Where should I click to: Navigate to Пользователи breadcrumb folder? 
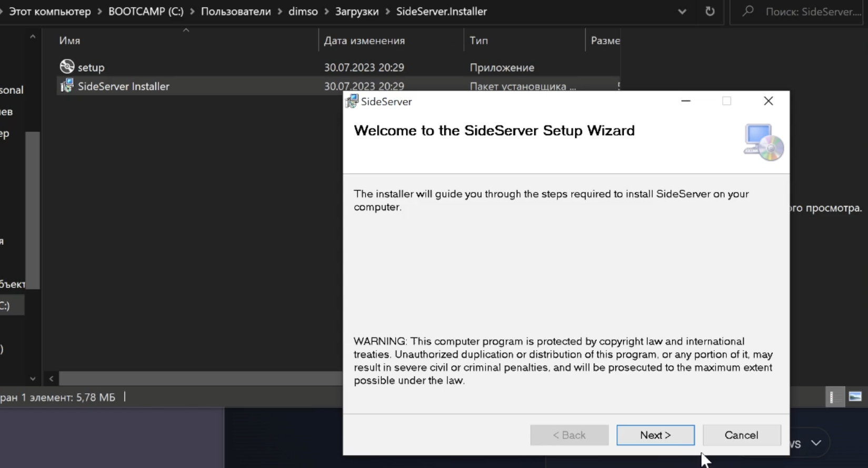pos(236,12)
